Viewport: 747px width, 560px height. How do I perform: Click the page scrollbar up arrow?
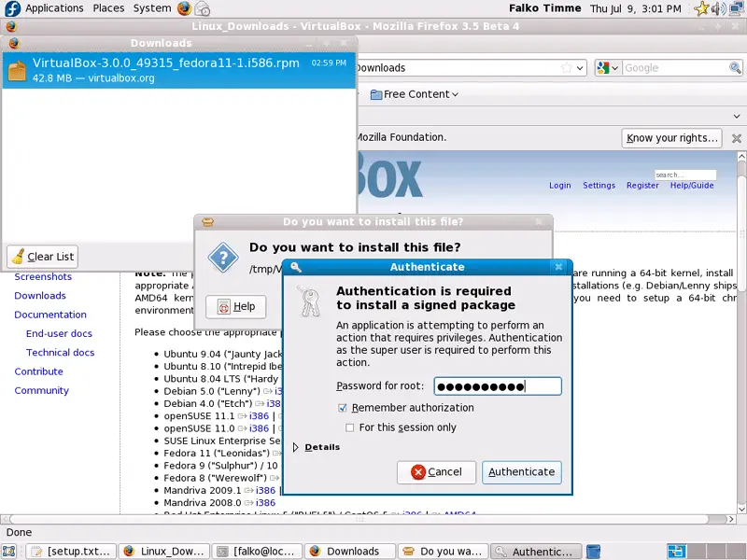pyautogui.click(x=741, y=156)
